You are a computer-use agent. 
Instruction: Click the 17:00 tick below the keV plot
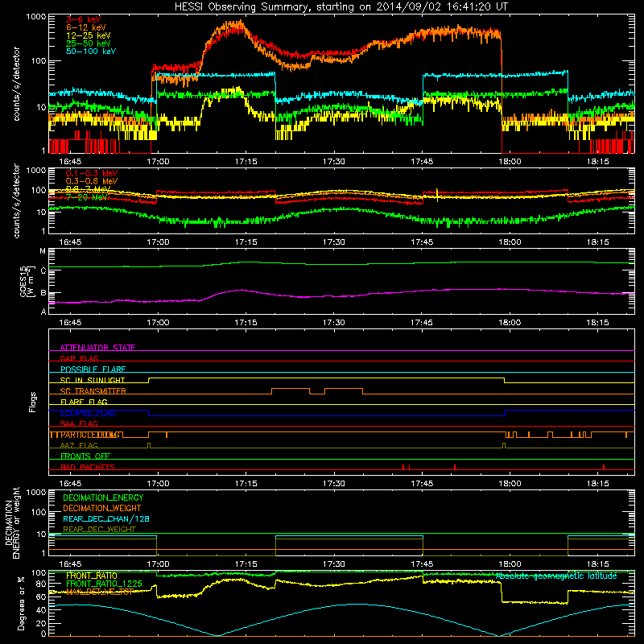tap(158, 162)
